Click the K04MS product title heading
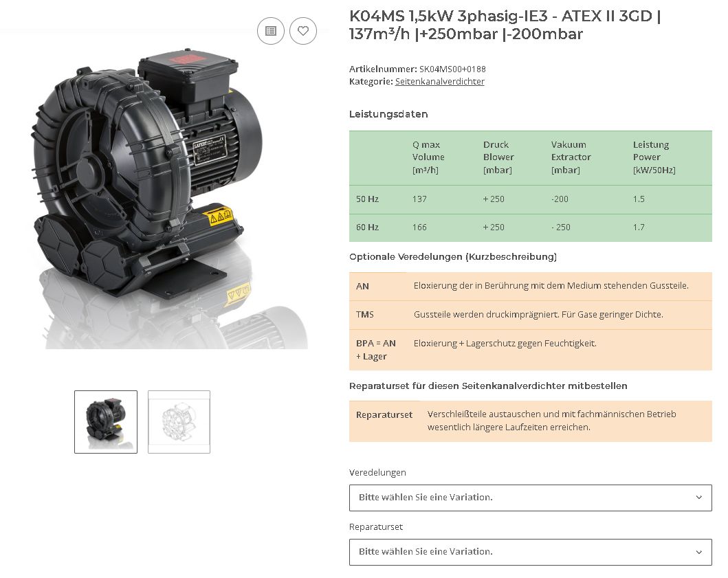728x578 pixels. (x=505, y=25)
